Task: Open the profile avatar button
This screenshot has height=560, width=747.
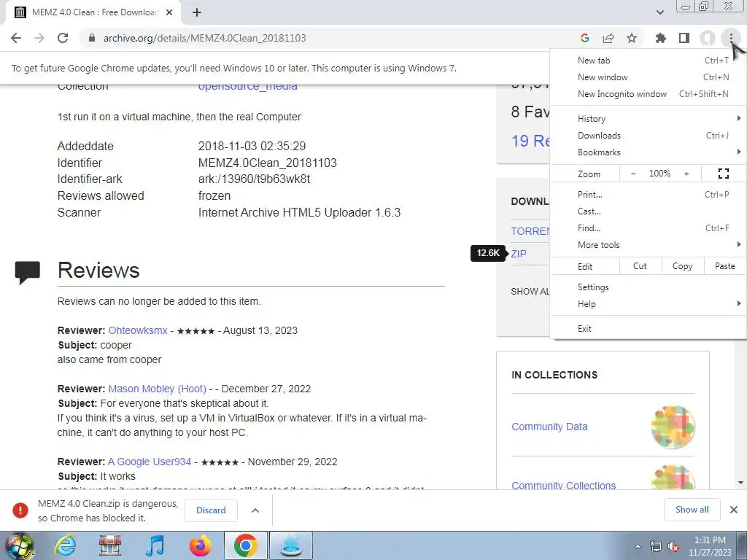Action: 708,38
